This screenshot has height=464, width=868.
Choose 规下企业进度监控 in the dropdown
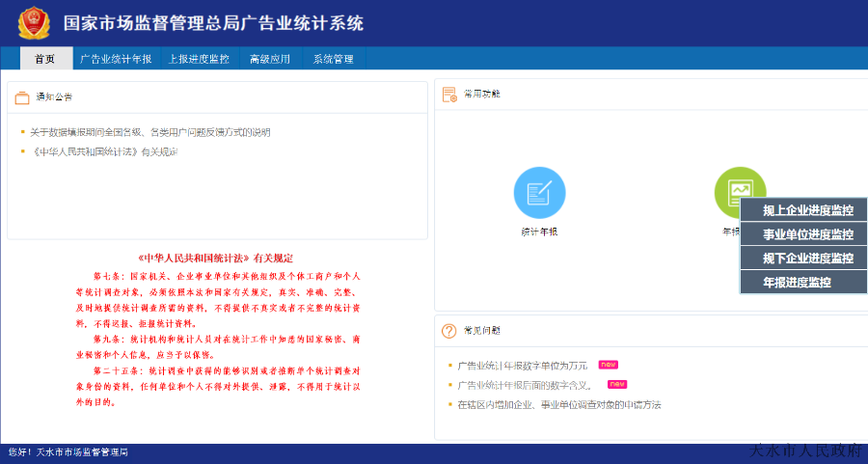(x=807, y=259)
